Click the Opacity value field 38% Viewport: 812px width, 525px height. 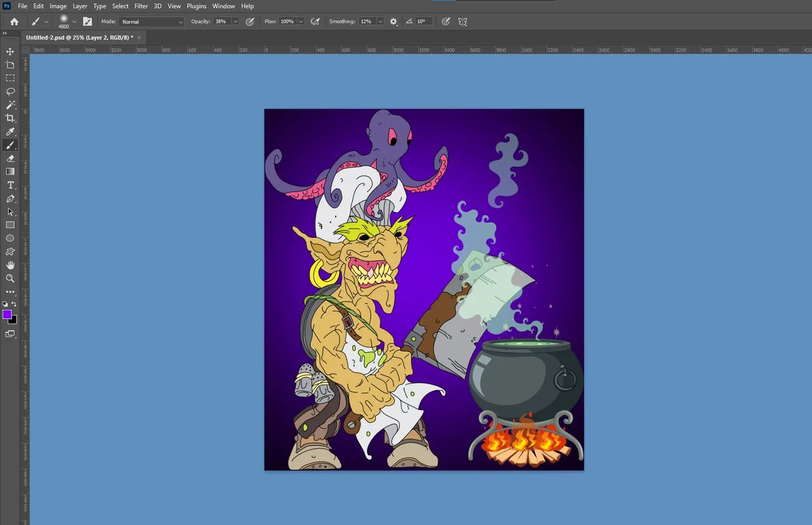tap(222, 22)
